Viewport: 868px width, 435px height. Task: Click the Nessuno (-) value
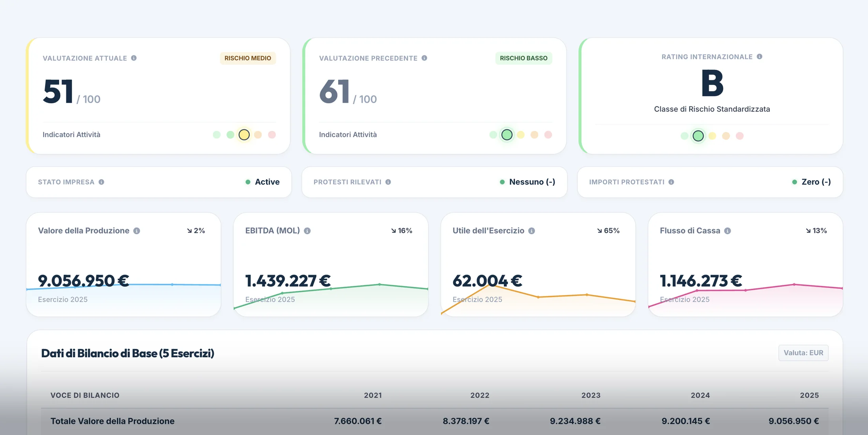point(532,182)
